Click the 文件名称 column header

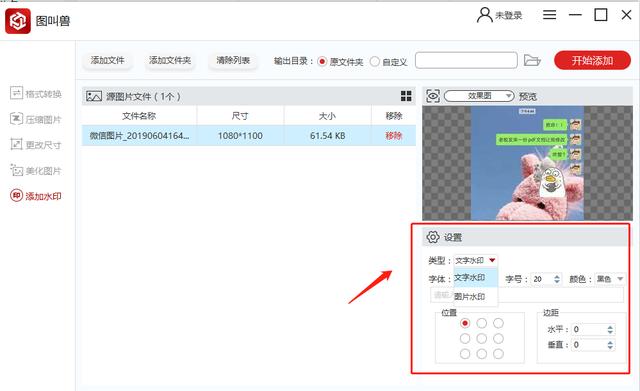coord(139,116)
